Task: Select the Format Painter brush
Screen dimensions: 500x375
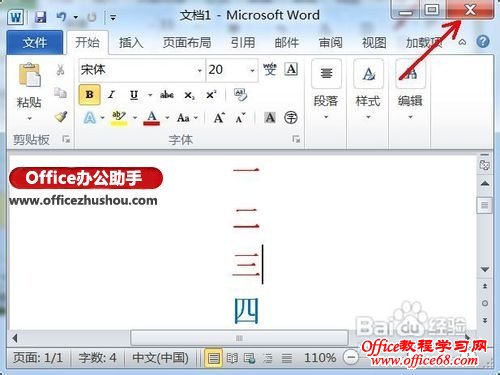Action: click(x=61, y=116)
